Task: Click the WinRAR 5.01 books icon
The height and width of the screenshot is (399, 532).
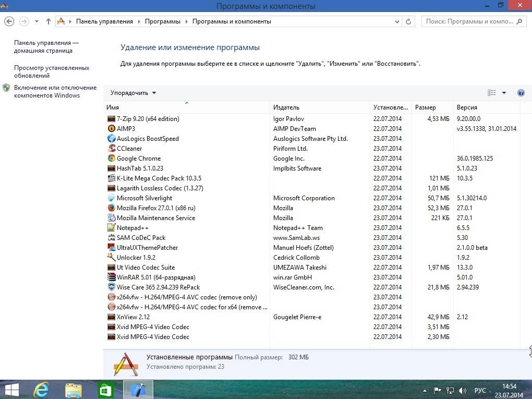Action: tap(111, 277)
